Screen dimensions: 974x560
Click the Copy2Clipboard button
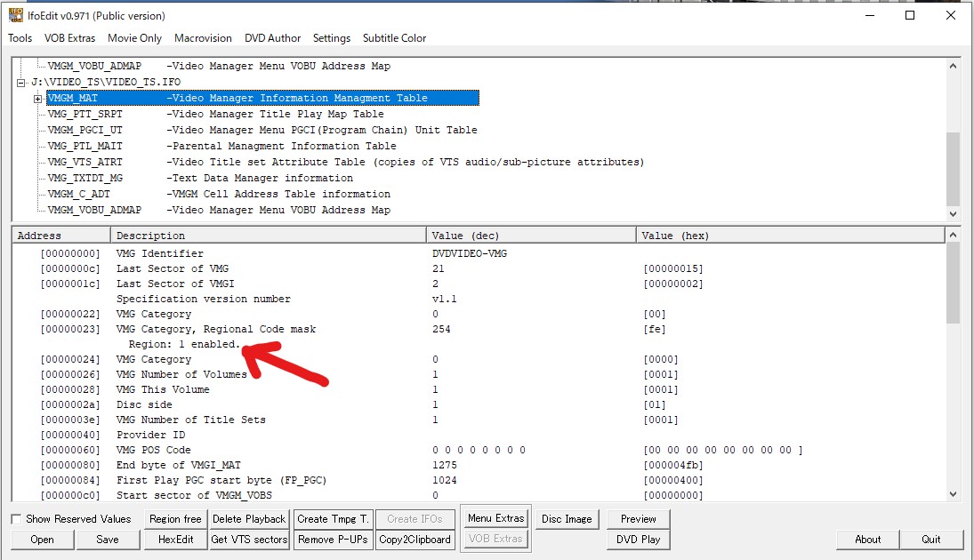(x=415, y=540)
